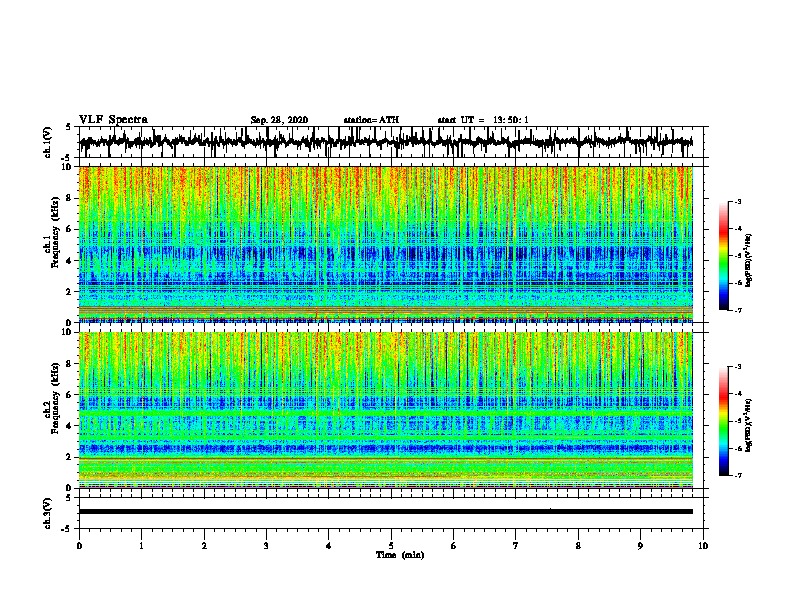The image size is (792, 612).
Task: Click the ch.2 "Frequency (kHz)" axis label
Action: click(55, 398)
